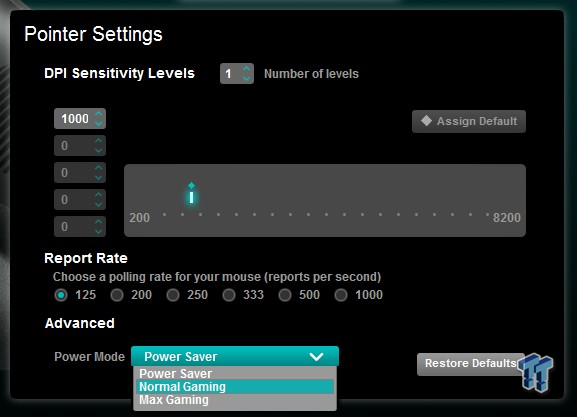Click the Number of levels label
The image size is (577, 417).
[311, 74]
